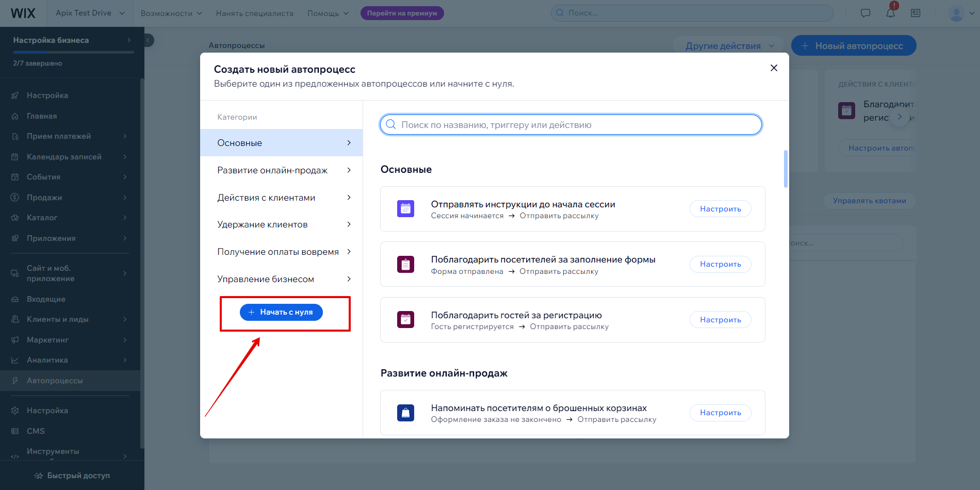The width and height of the screenshot is (980, 490).
Task: Open Автопроцессы in the sidebar
Action: pos(70,381)
